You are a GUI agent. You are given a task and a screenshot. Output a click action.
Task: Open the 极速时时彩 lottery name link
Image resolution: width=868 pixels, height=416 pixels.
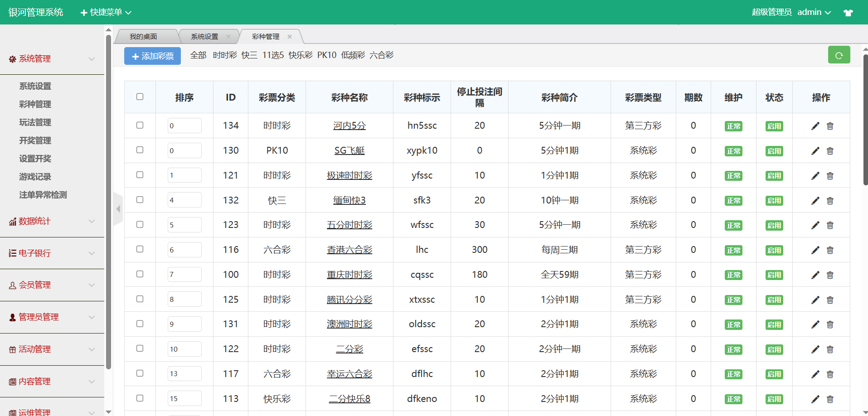coord(349,175)
